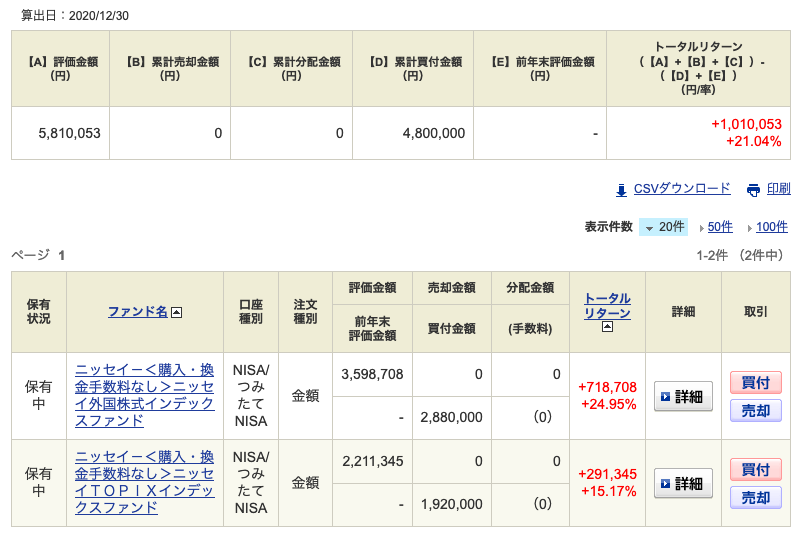Image resolution: width=803 pixels, height=535 pixels.
Task: Sort by トータルリターン header link
Action: 607,306
